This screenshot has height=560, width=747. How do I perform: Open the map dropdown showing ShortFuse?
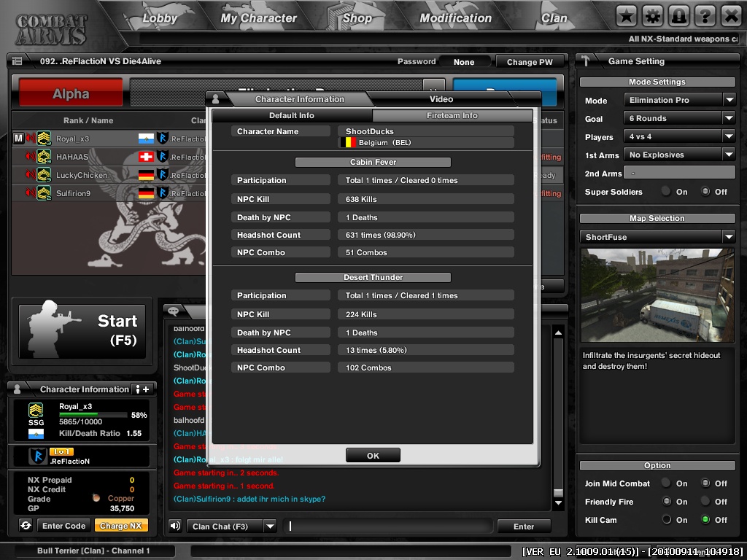point(657,237)
